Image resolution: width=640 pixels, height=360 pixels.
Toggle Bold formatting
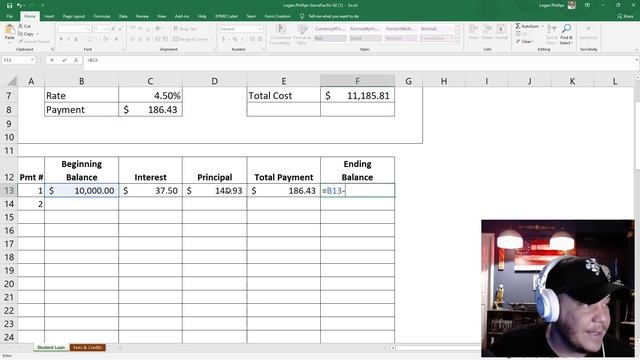(61, 39)
